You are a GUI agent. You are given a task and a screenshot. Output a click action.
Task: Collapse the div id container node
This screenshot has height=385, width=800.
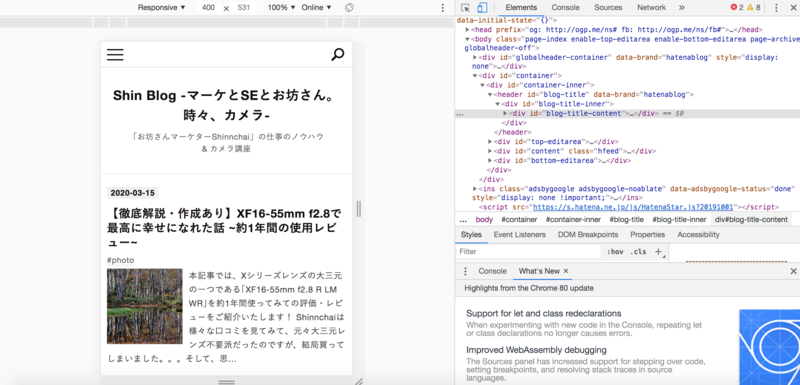(475, 75)
